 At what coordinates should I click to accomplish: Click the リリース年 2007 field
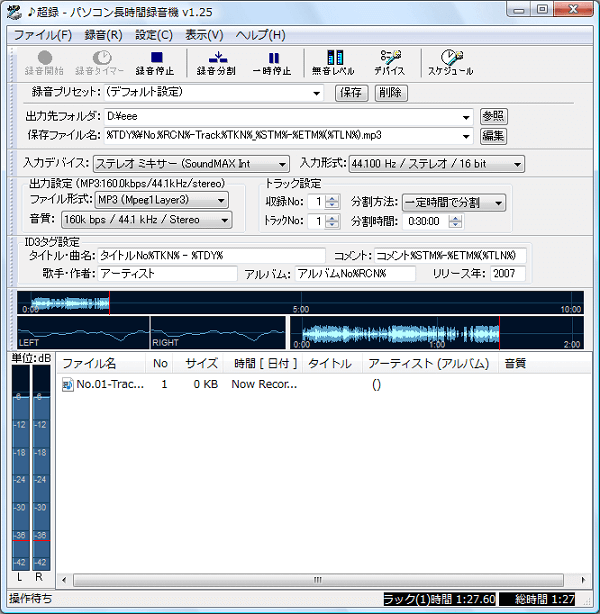click(x=508, y=273)
